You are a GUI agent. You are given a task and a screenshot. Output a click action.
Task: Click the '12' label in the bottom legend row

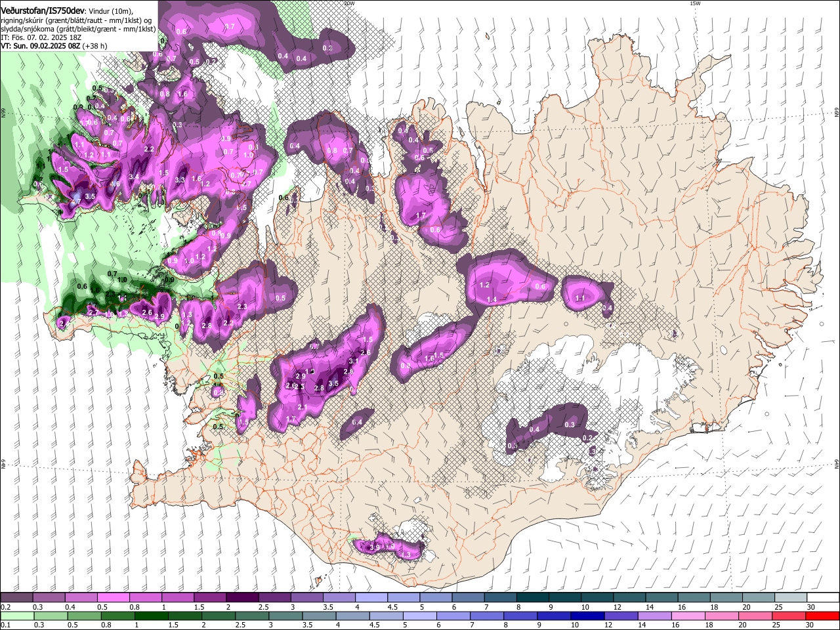[608, 625]
